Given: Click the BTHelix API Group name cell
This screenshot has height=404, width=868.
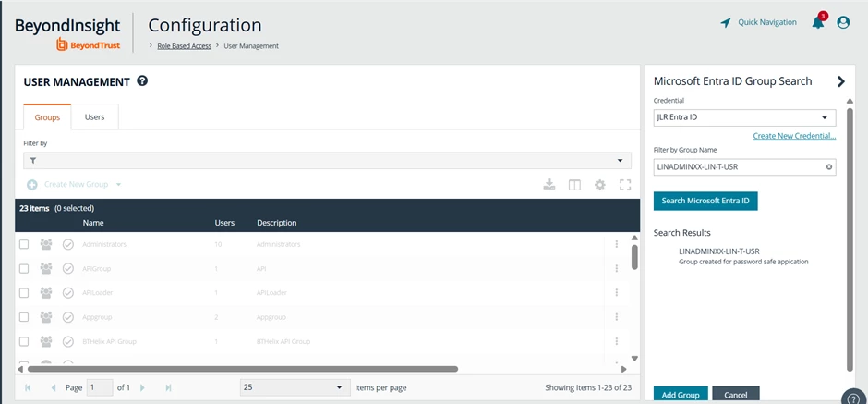Looking at the screenshot, I should [110, 341].
